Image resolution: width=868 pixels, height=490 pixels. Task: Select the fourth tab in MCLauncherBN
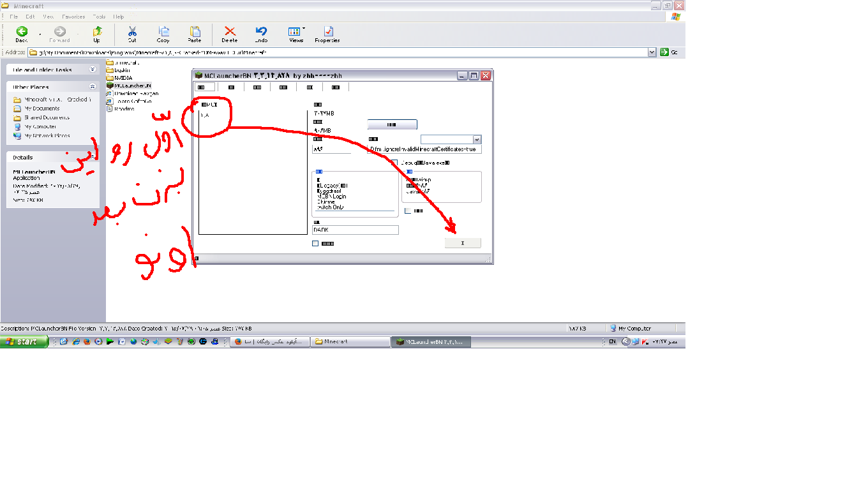pos(283,87)
